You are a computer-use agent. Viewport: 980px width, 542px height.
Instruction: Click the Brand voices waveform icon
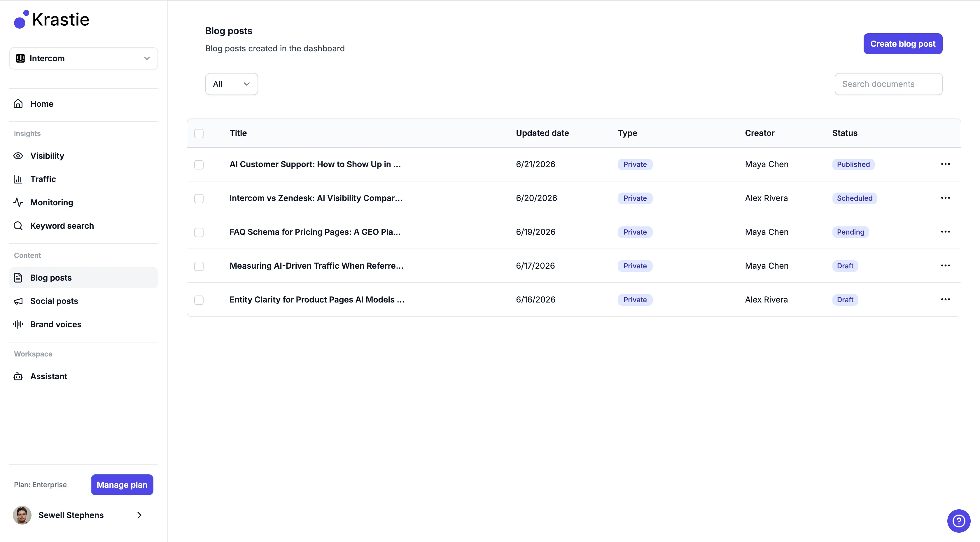pyautogui.click(x=18, y=324)
